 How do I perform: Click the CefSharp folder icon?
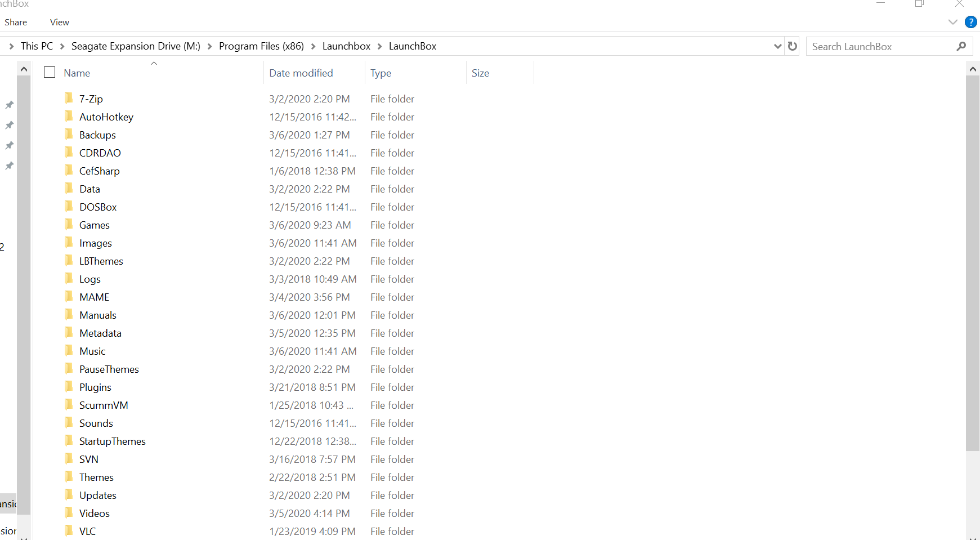pyautogui.click(x=69, y=171)
